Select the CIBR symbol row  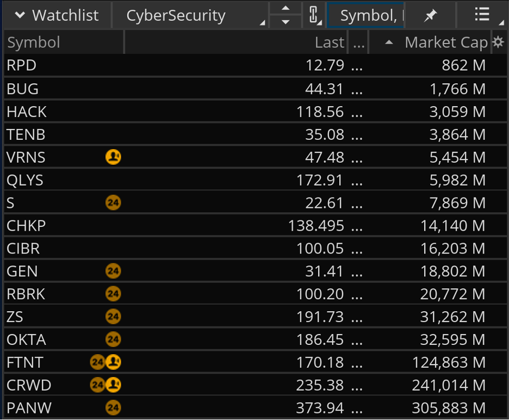coord(255,249)
